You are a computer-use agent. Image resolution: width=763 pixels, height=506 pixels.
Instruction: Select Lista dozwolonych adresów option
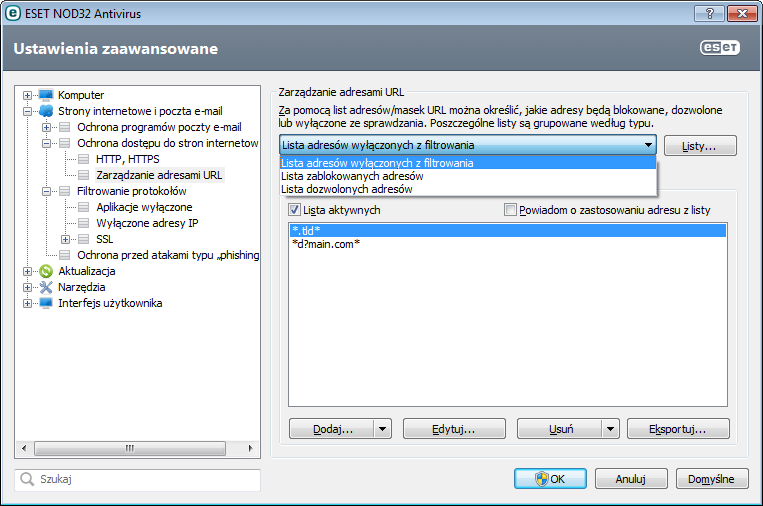(468, 189)
